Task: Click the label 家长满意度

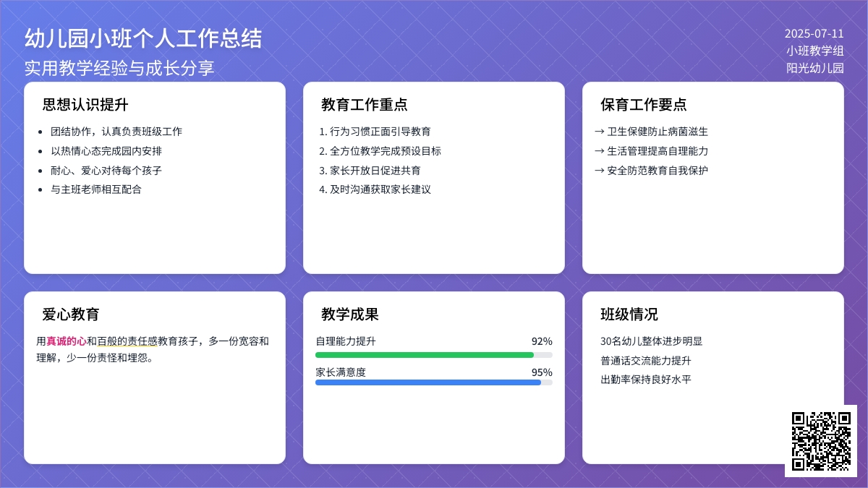Action: [341, 372]
